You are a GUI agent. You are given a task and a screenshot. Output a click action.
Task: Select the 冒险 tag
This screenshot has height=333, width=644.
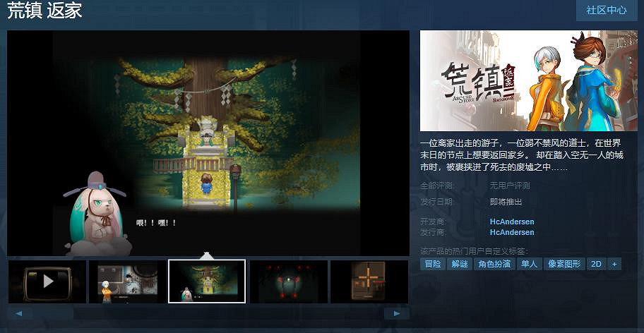point(433,264)
